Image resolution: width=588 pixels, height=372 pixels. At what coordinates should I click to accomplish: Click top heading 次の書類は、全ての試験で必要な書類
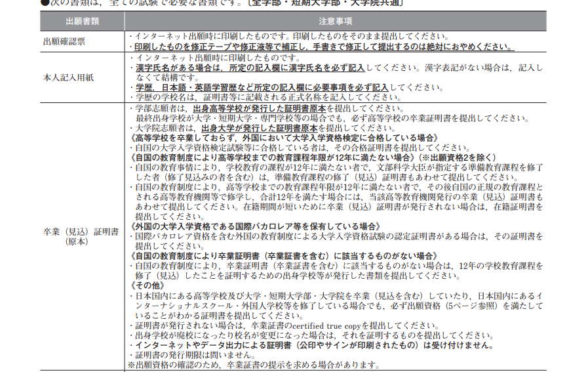coord(222,3)
